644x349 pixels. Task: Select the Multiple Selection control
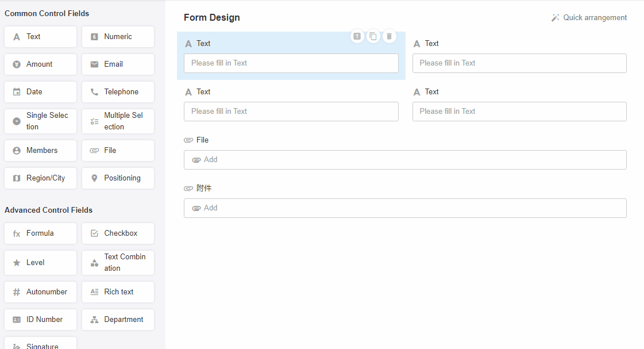click(x=118, y=121)
